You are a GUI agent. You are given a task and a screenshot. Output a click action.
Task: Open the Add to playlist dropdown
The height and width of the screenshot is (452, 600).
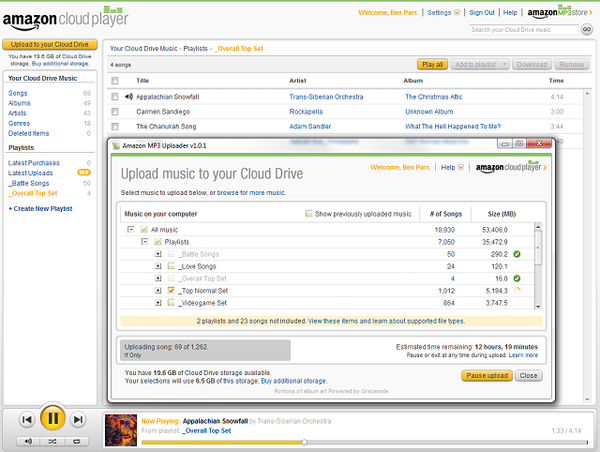pyautogui.click(x=480, y=64)
